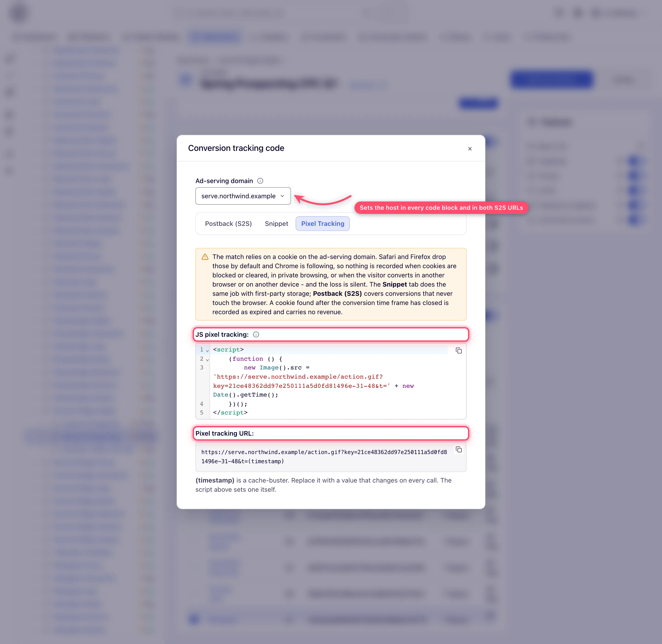The image size is (662, 644).
Task: Click the pixel tracking URL text box
Action: click(x=331, y=457)
